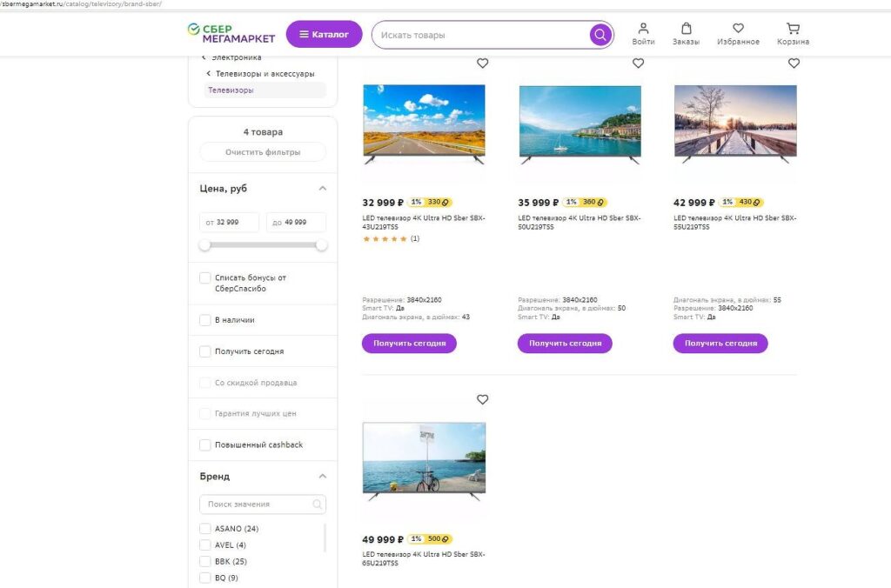Open Заказы orders bag icon
Screen dimensions: 891x588
[686, 34]
